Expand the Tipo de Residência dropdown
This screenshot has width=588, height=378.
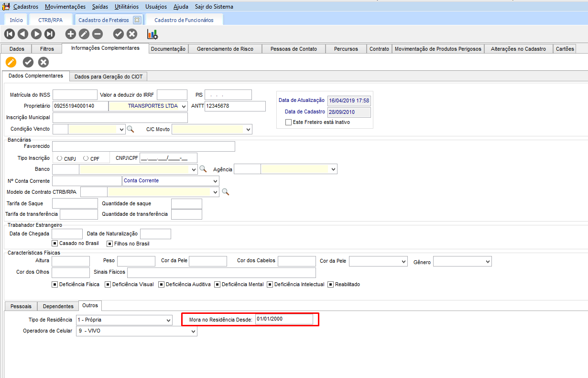(x=168, y=320)
